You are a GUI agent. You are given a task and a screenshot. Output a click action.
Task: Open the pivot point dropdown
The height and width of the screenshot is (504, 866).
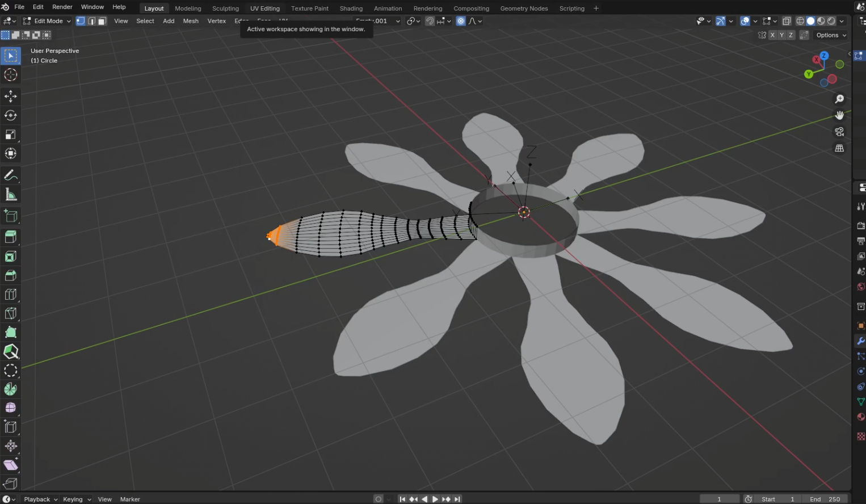[x=413, y=21]
